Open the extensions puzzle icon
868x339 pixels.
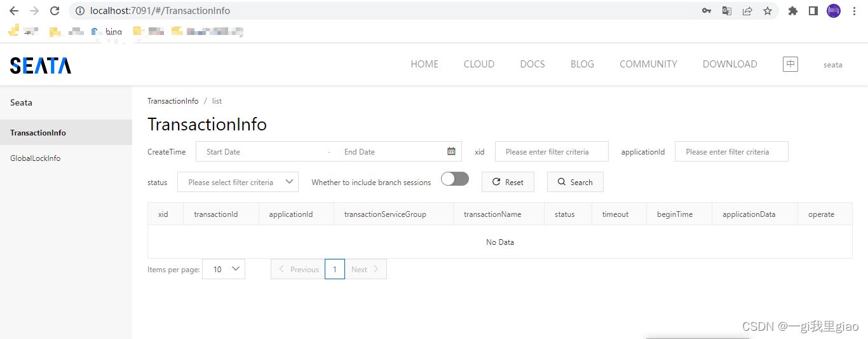pos(792,11)
